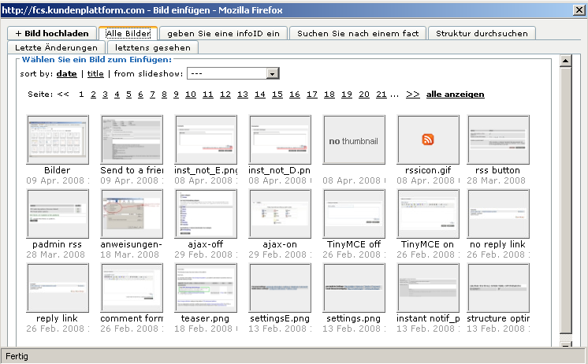Sort images by title
The width and height of the screenshot is (588, 364).
tap(95, 73)
